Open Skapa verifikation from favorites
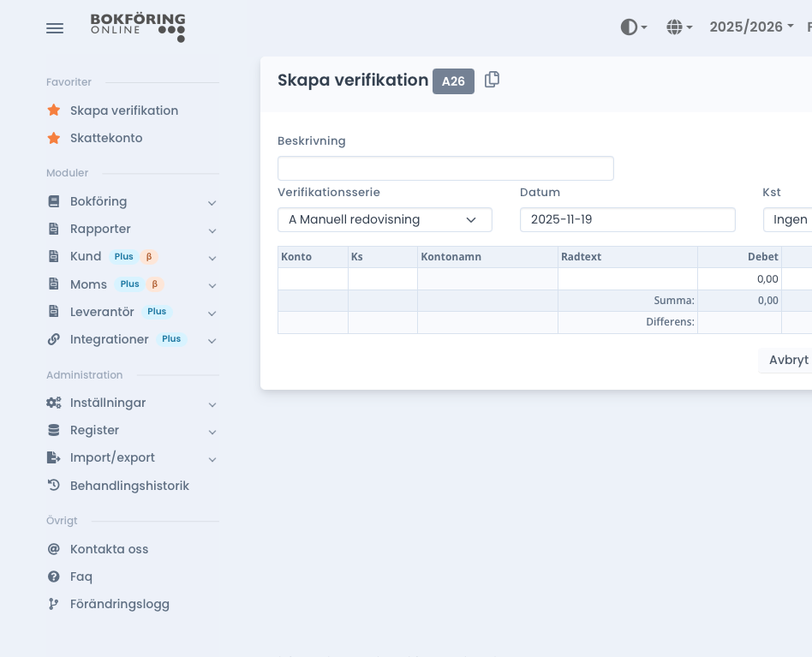Viewport: 812px width, 657px height. coord(124,110)
